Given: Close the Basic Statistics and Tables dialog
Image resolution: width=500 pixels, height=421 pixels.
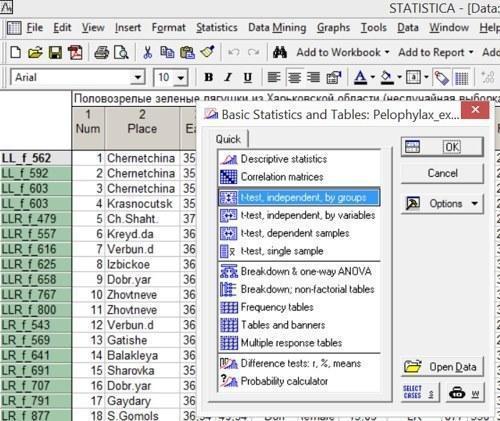Looking at the screenshot, I should 475,110.
